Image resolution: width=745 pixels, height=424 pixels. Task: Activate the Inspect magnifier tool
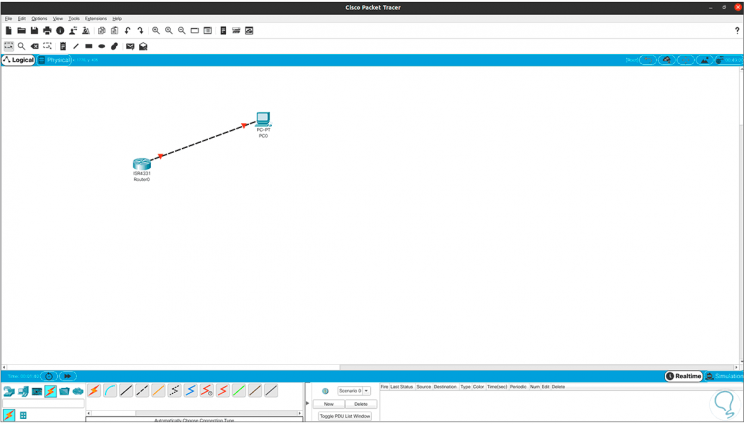(21, 46)
